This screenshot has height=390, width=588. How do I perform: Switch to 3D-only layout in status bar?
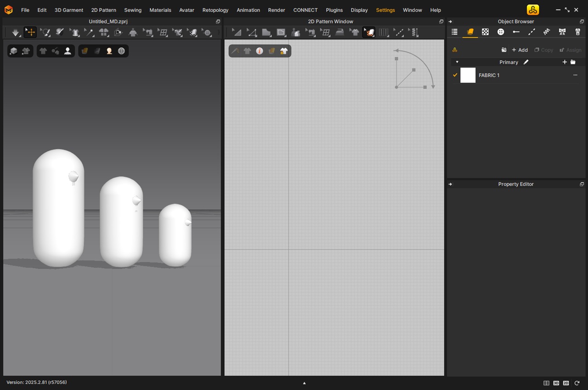(x=556, y=383)
